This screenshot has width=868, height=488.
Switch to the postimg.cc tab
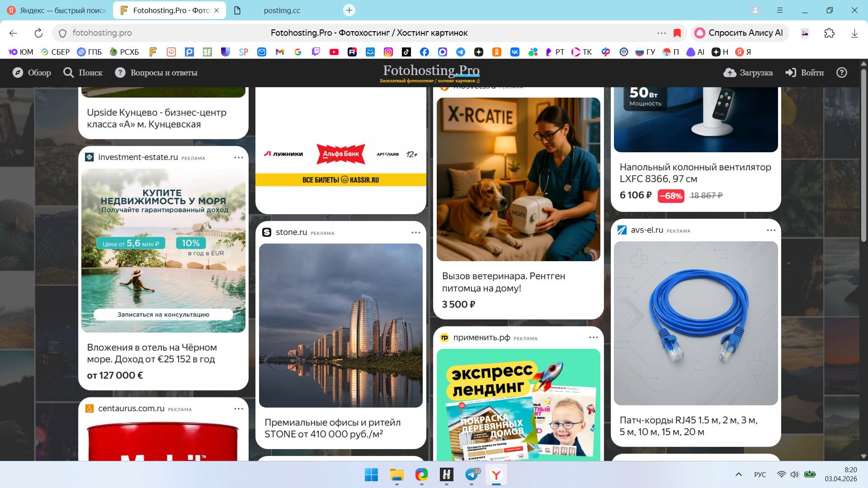(281, 10)
